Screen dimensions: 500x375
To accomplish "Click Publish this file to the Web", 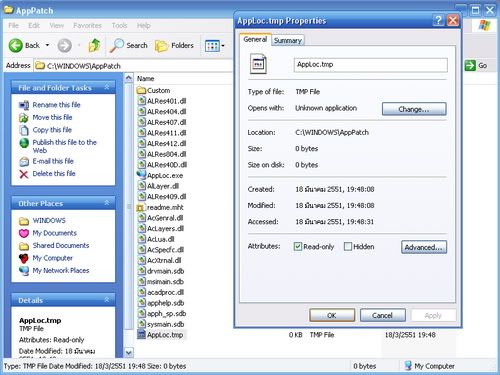I will pyautogui.click(x=64, y=146).
